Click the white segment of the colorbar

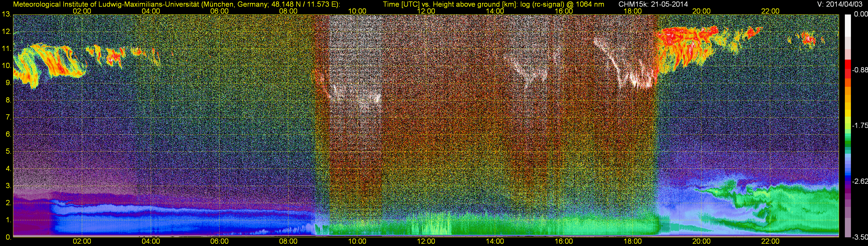(x=848, y=25)
